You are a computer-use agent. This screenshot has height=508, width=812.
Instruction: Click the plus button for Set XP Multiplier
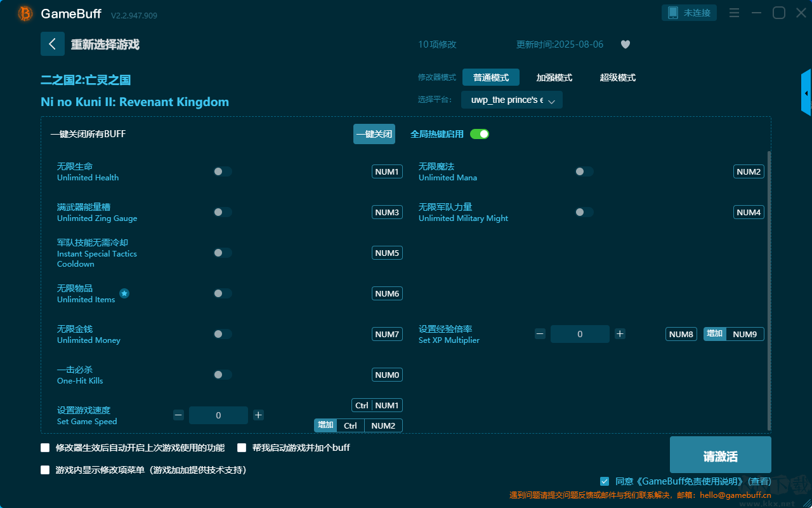[x=620, y=334]
